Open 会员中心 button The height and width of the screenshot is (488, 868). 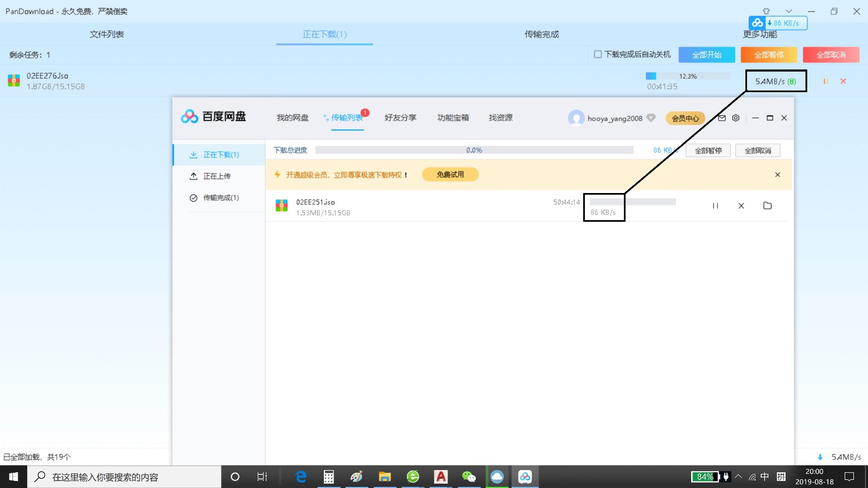[685, 118]
